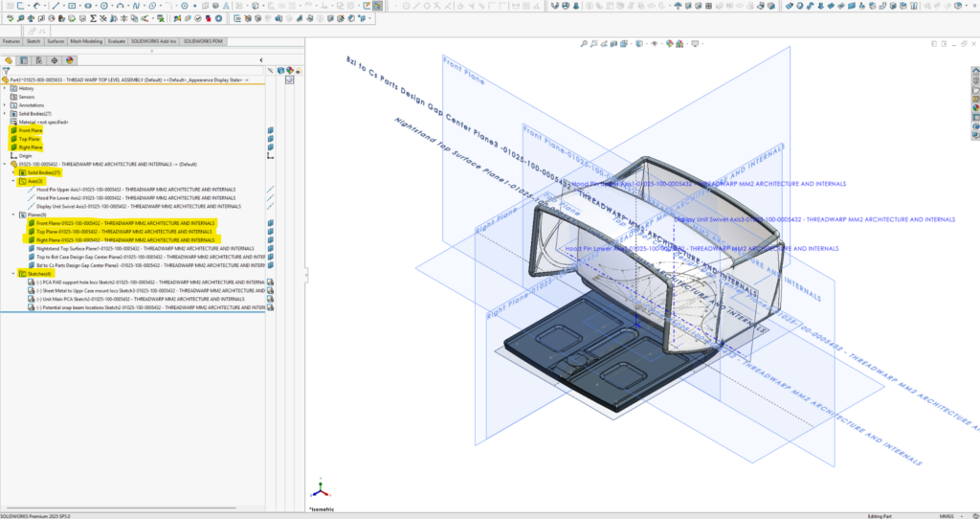This screenshot has width=980, height=519.
Task: Collapse the FeatureManager panel with chevron
Action: (x=261, y=60)
